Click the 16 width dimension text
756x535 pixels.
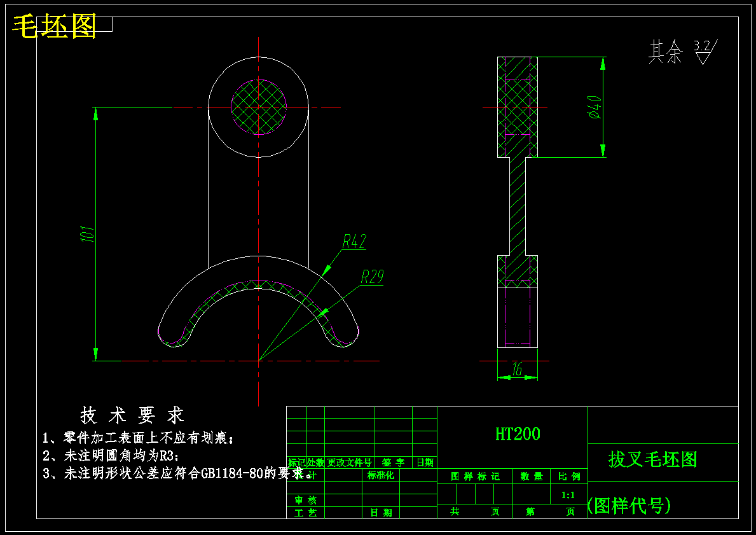pyautogui.click(x=517, y=370)
